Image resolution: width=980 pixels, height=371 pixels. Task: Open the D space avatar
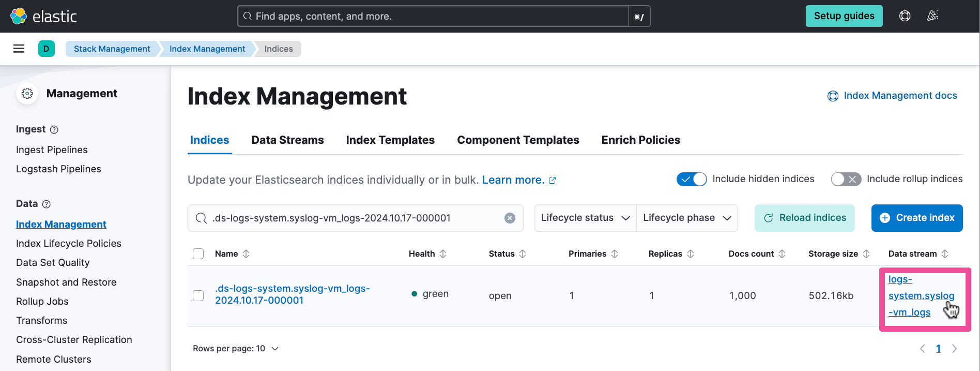tap(47, 49)
